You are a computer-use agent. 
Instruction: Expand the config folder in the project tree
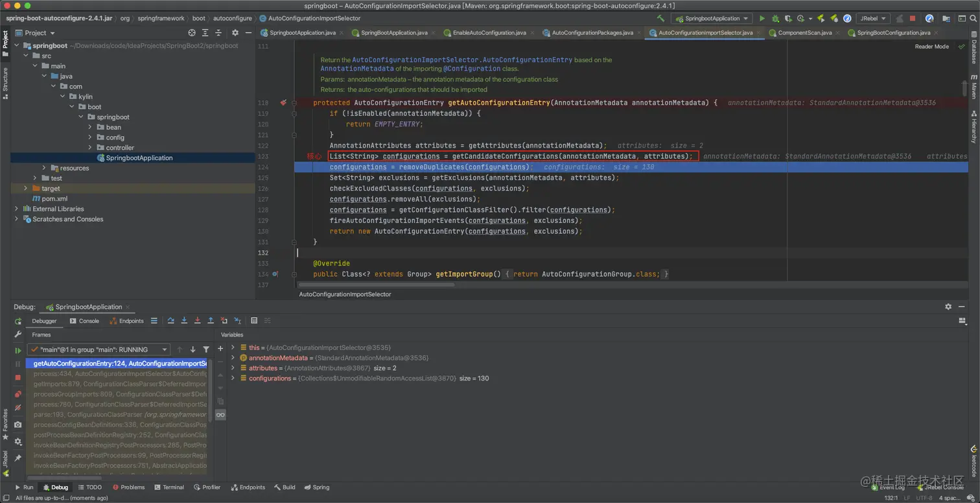tap(90, 137)
